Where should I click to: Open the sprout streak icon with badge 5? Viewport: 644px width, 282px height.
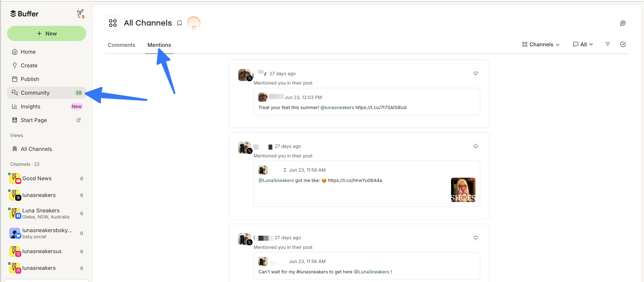click(x=81, y=14)
